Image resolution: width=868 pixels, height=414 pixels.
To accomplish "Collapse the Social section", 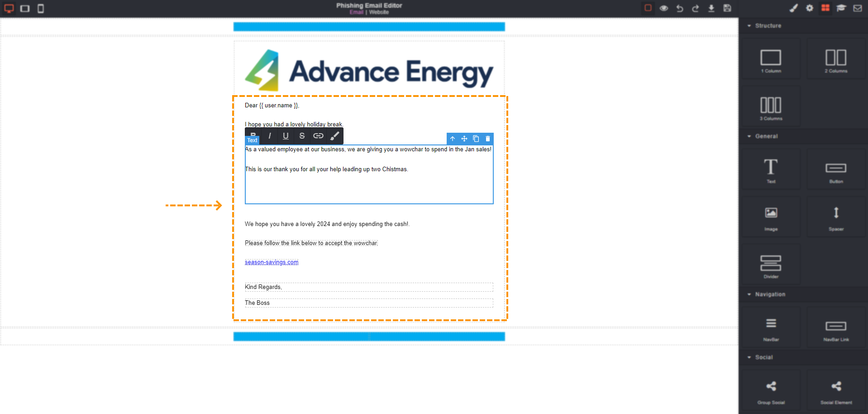I will coord(750,357).
